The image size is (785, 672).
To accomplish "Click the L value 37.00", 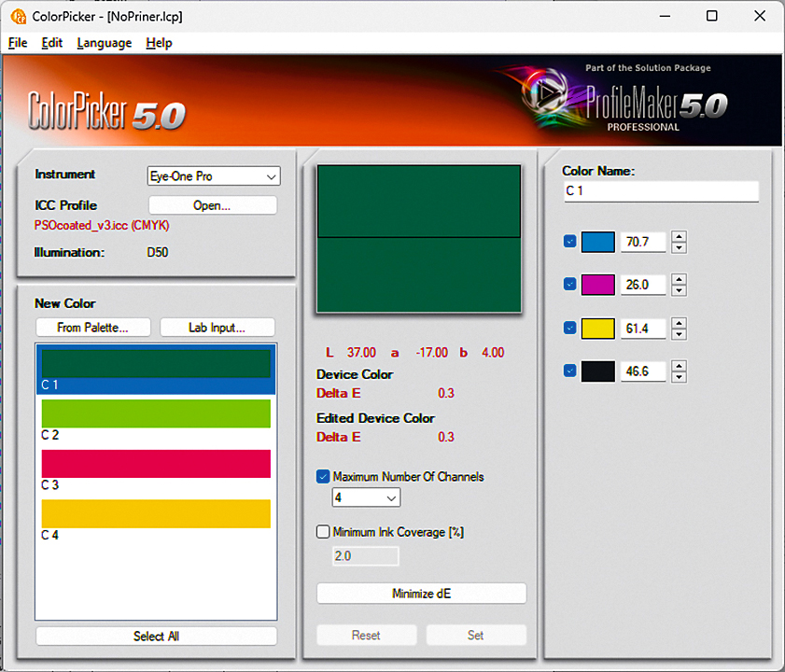I will pyautogui.click(x=361, y=353).
